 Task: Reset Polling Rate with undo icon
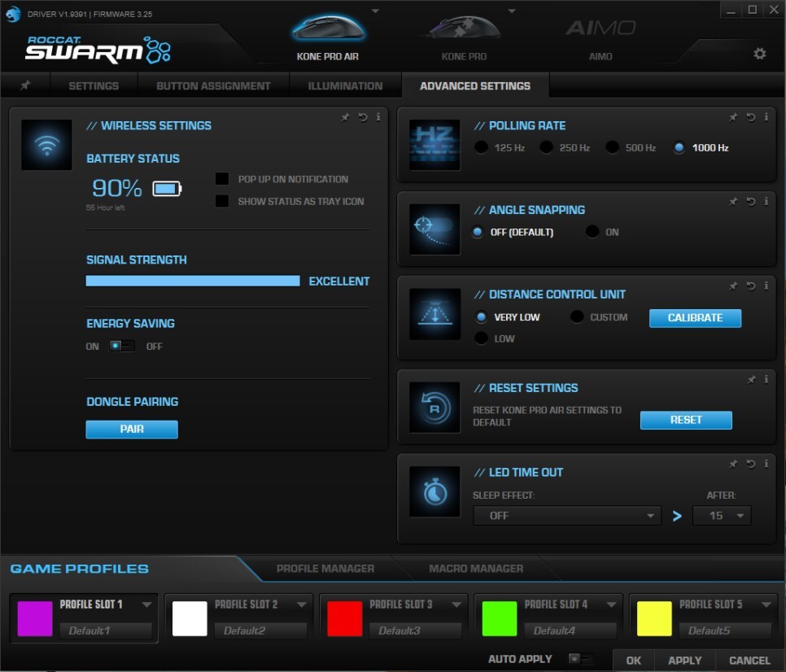coord(750,117)
